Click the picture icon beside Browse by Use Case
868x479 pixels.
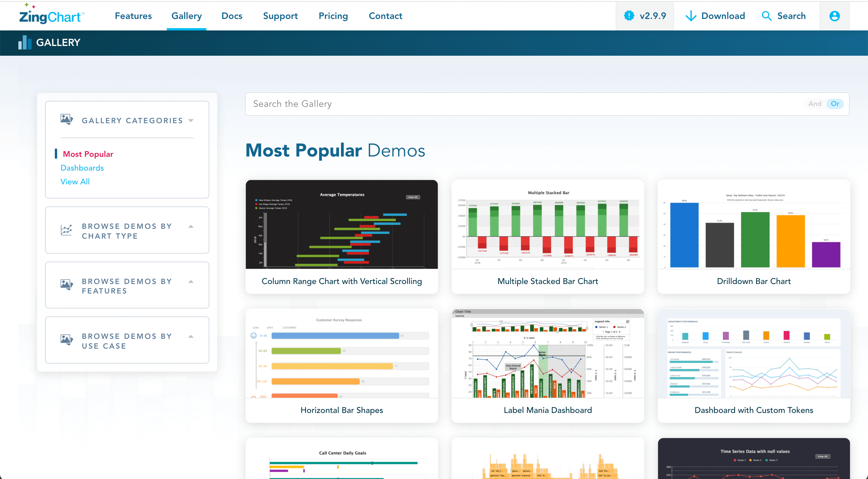[x=67, y=340]
